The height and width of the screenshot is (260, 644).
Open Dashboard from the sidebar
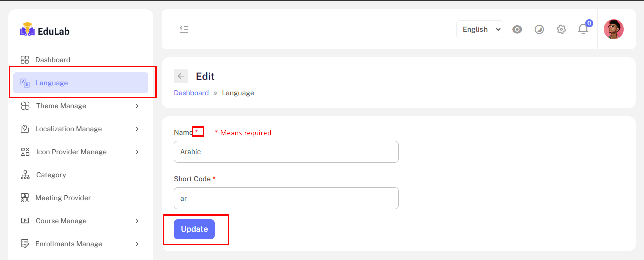click(x=53, y=60)
